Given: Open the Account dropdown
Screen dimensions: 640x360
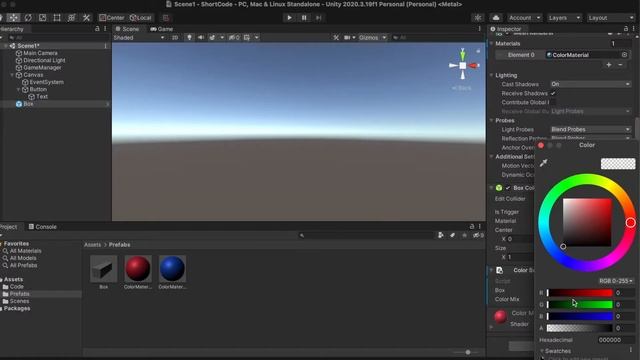Looking at the screenshot, I should (x=524, y=18).
